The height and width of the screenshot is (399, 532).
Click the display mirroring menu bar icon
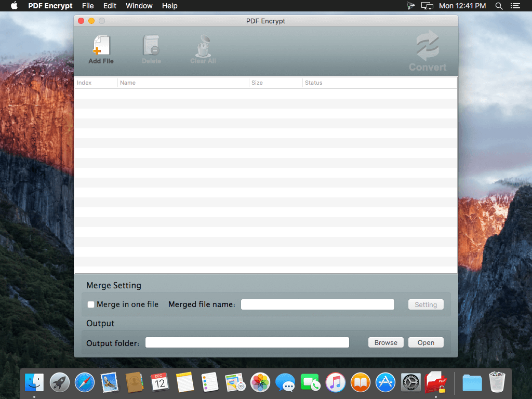(x=427, y=6)
